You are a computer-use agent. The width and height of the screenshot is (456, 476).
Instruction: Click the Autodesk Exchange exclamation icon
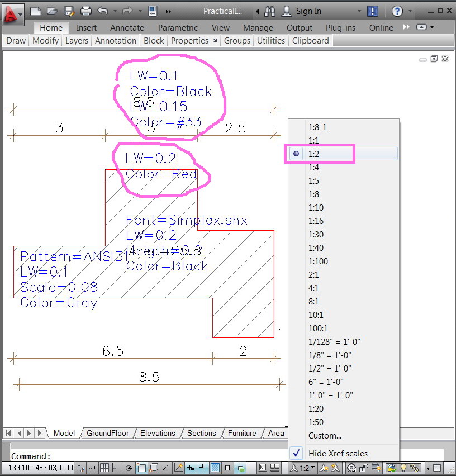[x=373, y=11]
